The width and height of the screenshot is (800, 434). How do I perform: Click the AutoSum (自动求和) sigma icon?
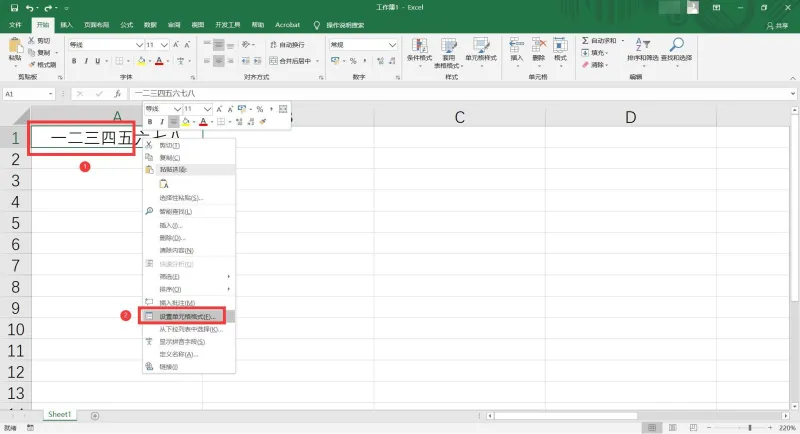585,40
